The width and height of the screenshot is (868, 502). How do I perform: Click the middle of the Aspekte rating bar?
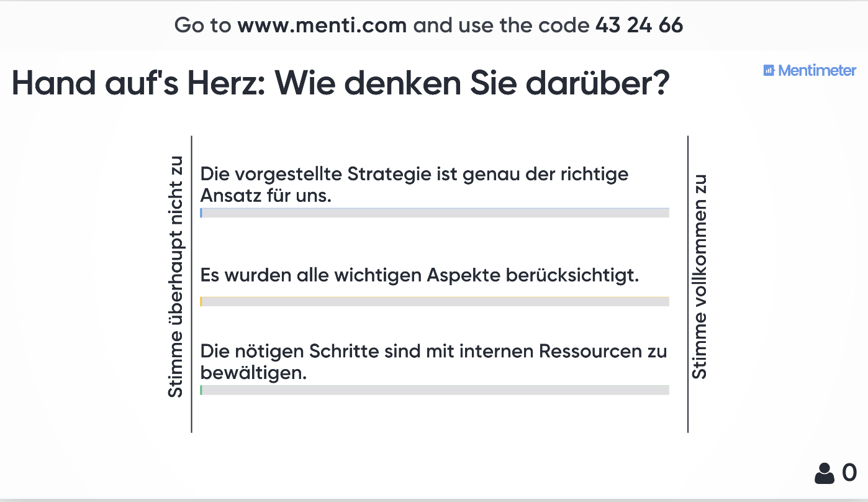[x=435, y=301]
